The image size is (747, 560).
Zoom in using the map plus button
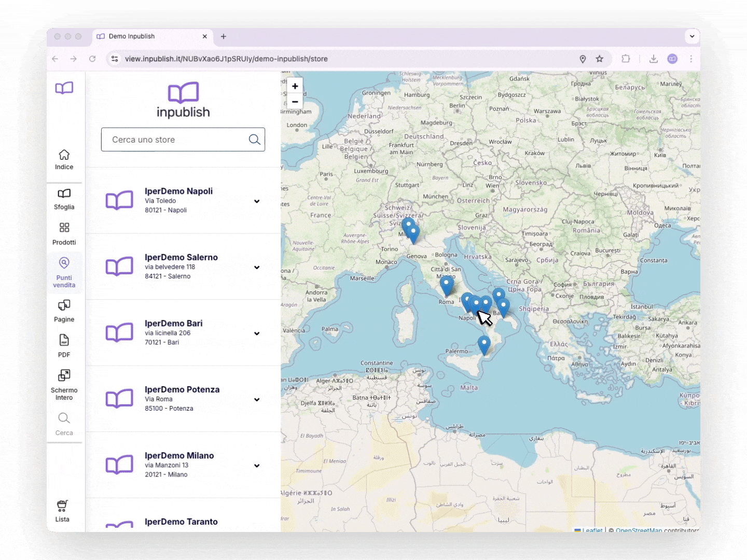click(295, 86)
